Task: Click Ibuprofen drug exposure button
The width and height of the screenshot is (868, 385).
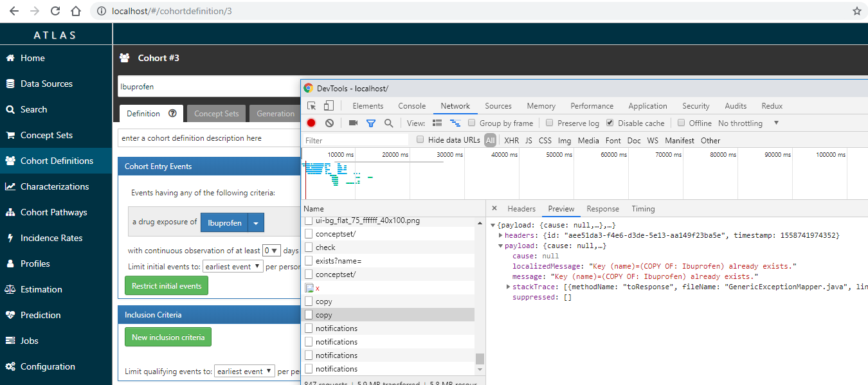Action: [224, 223]
